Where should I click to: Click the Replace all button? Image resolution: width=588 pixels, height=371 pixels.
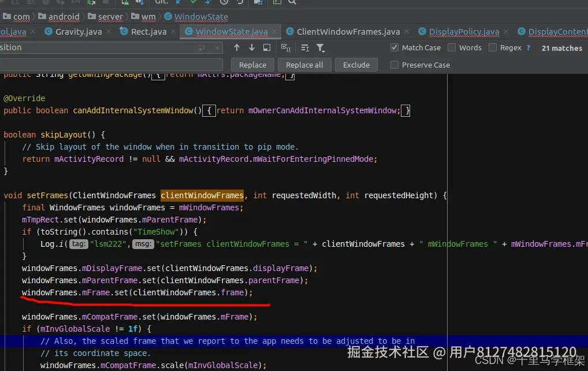point(304,65)
